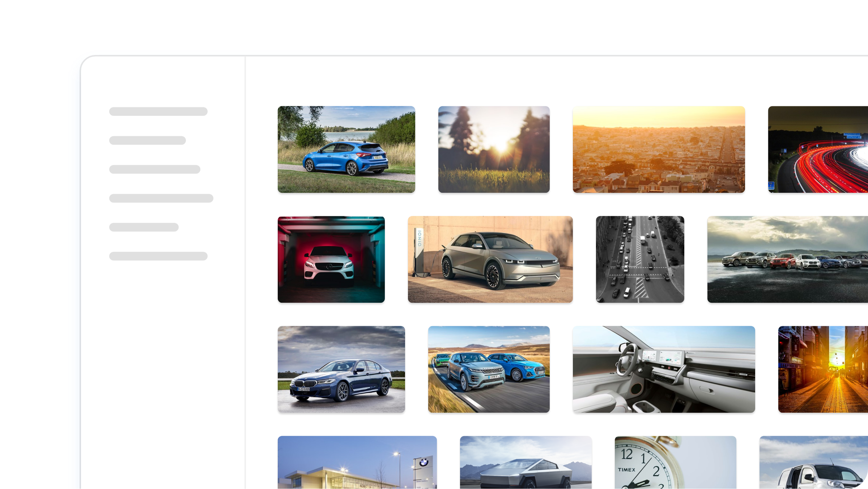Select the Range Rover and Audi racing image

pyautogui.click(x=489, y=370)
